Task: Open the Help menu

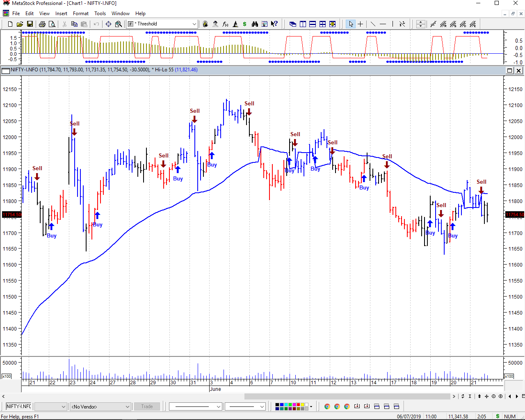Action: (x=140, y=14)
